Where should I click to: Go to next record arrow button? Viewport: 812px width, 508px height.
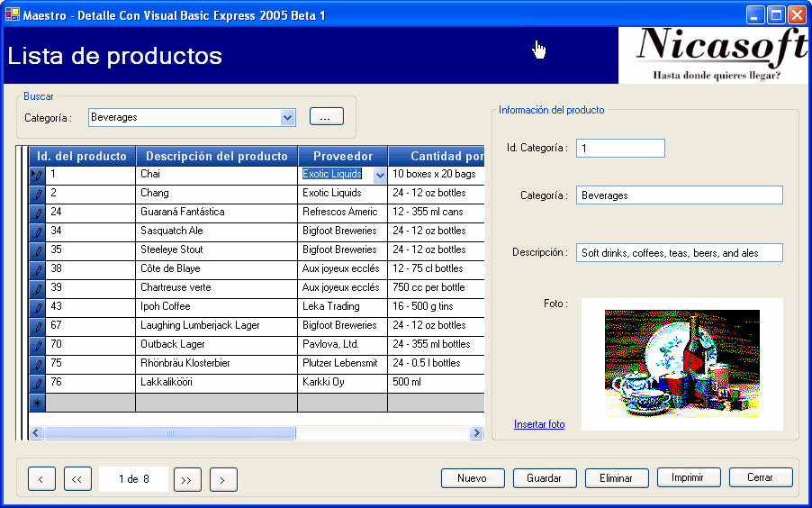tap(223, 479)
